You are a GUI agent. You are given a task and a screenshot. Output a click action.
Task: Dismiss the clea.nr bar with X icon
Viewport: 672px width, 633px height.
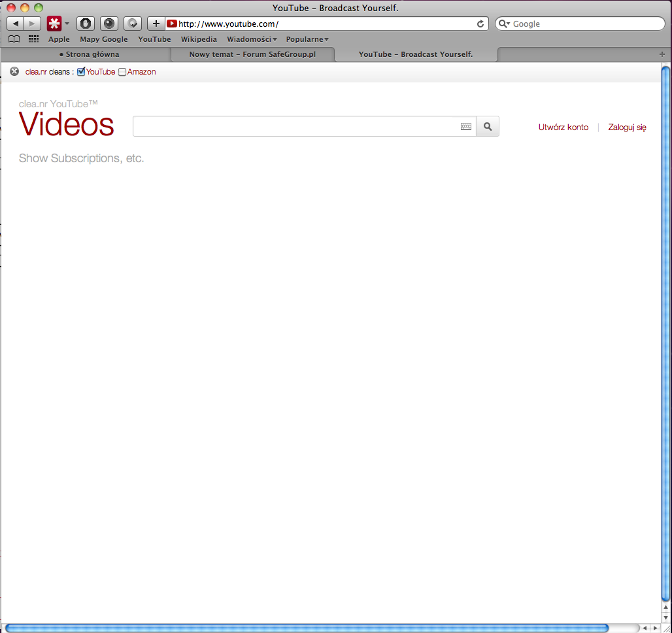14,72
